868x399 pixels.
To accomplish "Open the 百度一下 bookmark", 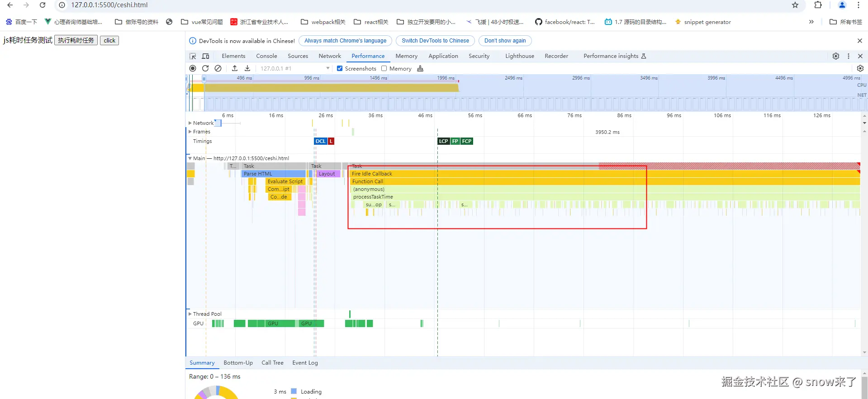I will click(x=21, y=22).
